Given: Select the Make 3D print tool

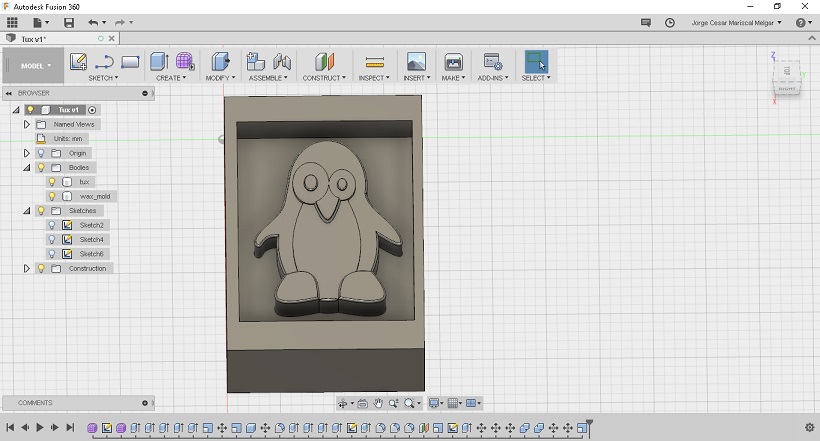Looking at the screenshot, I should 453,62.
